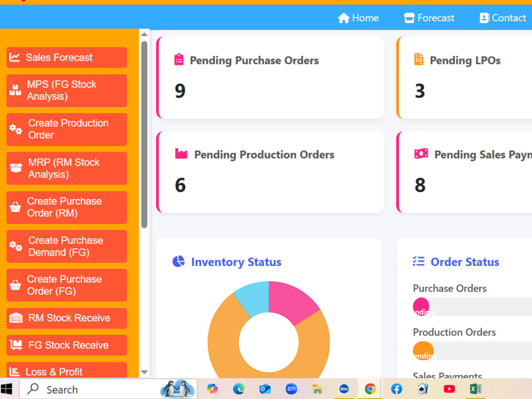
Task: Click the MRP open box icon
Action: pos(15,168)
